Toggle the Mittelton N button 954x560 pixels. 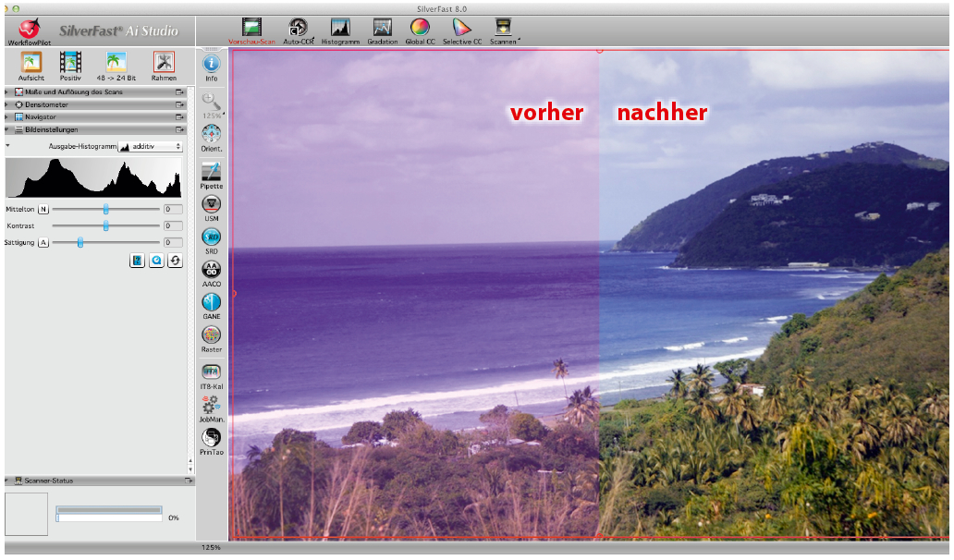tap(43, 209)
